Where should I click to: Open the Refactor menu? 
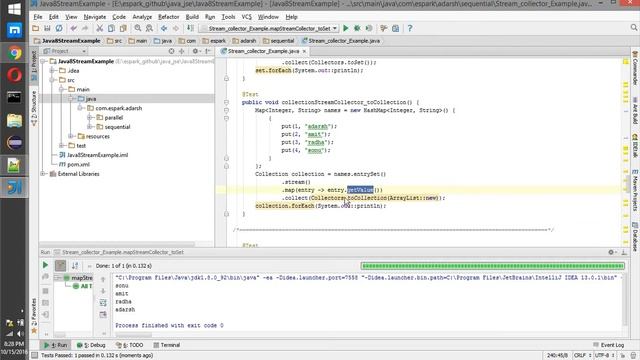[x=169, y=17]
